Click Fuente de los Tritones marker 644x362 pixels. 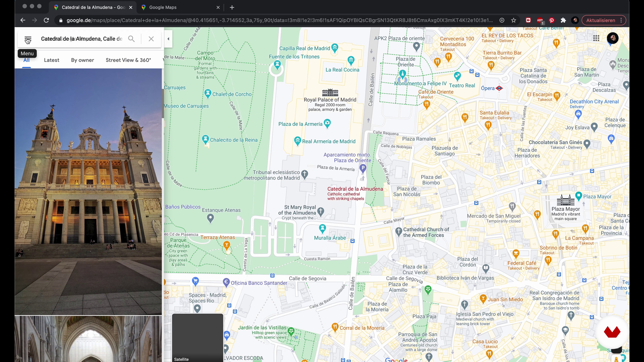[x=277, y=65]
